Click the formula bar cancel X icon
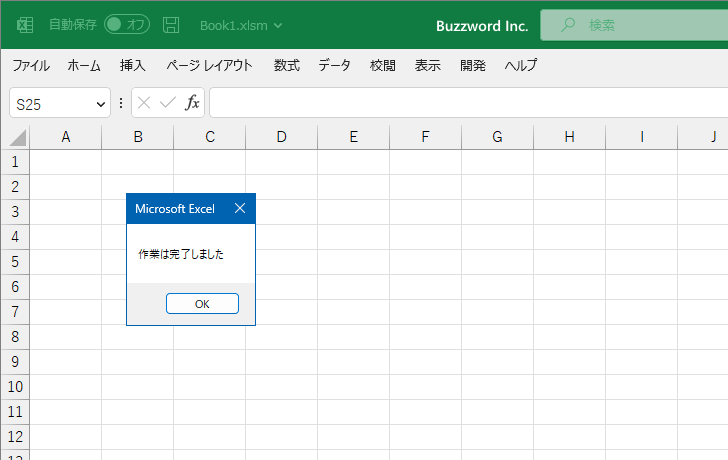Screen dimensions: 728x460 [144, 103]
